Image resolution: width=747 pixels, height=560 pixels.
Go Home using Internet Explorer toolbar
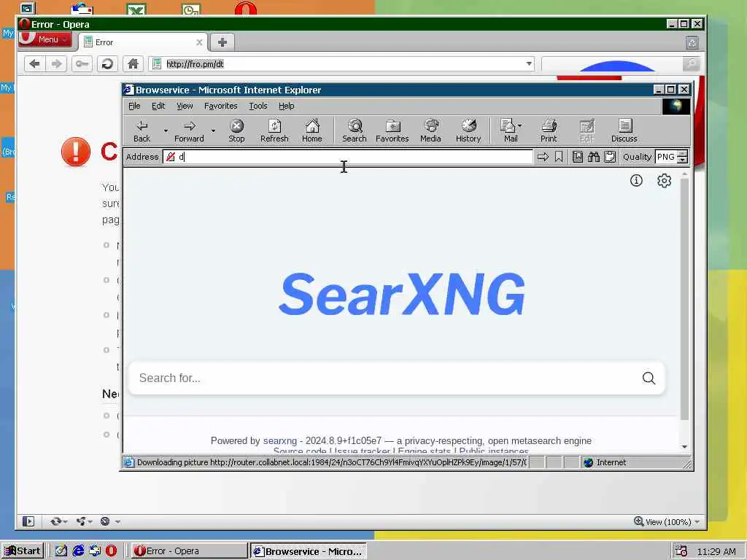click(x=312, y=131)
